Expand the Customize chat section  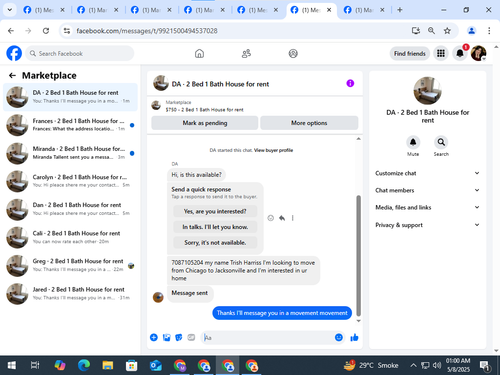(x=427, y=173)
